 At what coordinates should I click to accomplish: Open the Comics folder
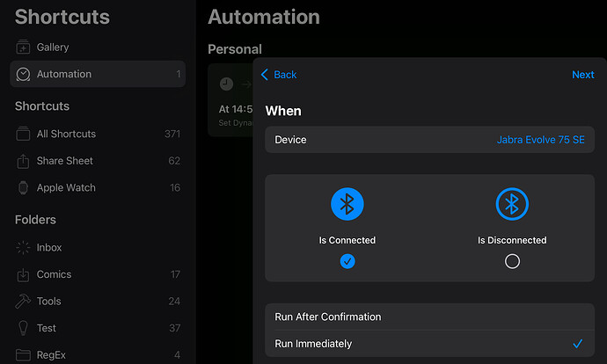click(98, 274)
